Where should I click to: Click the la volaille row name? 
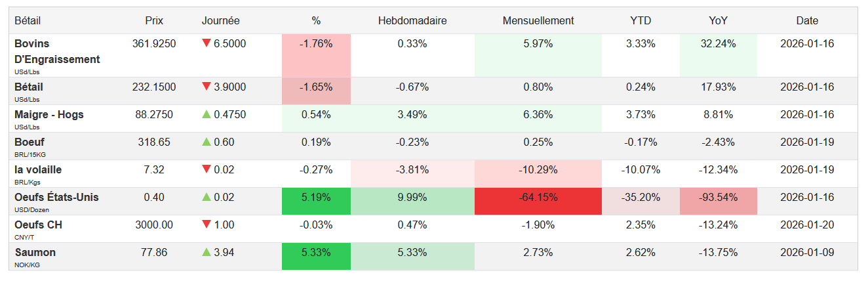(38, 169)
